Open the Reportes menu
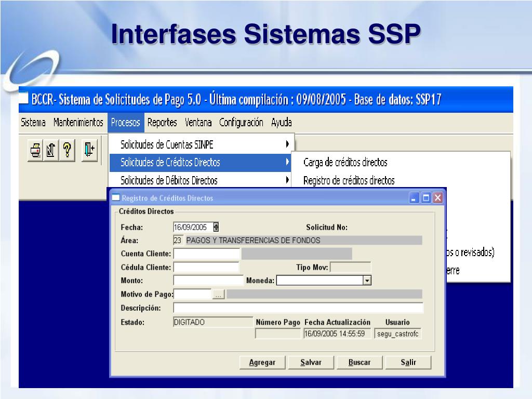532x399 pixels. (x=162, y=122)
